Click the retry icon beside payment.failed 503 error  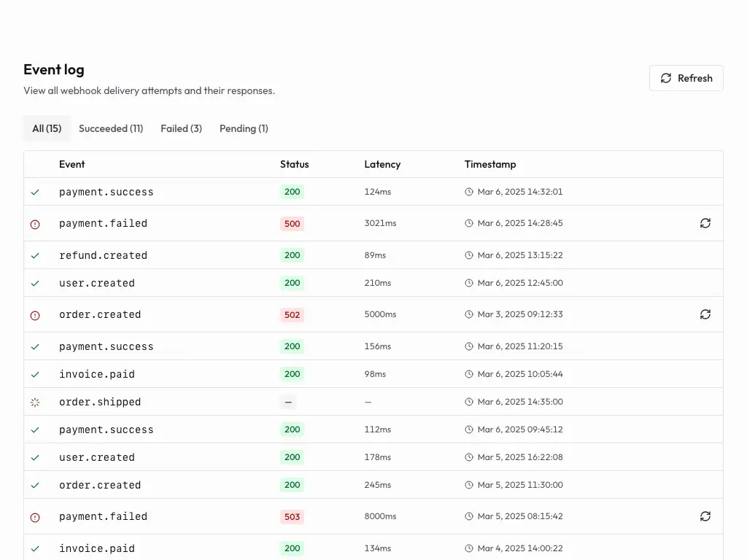tap(705, 516)
